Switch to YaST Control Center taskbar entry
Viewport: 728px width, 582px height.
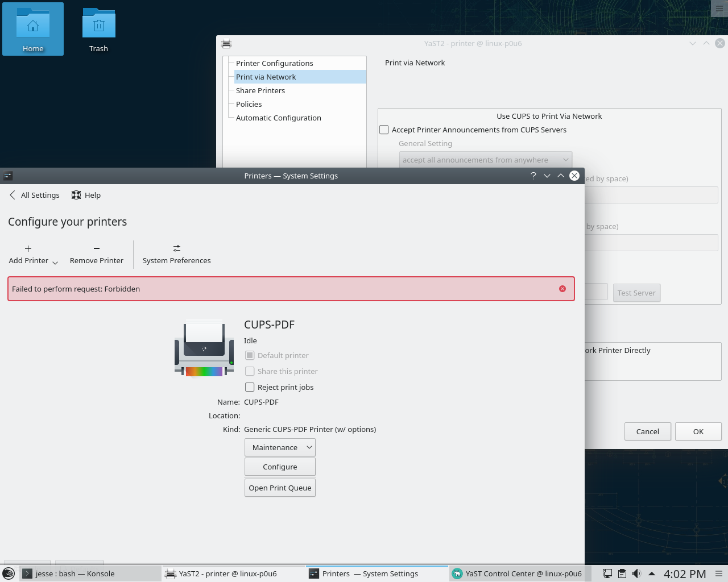520,573
